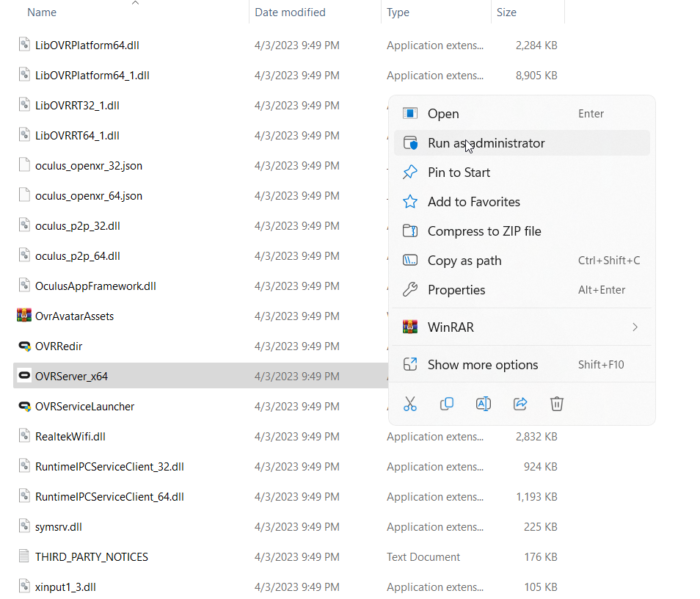This screenshot has width=700, height=599.
Task: Expand the WinRAR submenu arrow
Action: coord(635,327)
